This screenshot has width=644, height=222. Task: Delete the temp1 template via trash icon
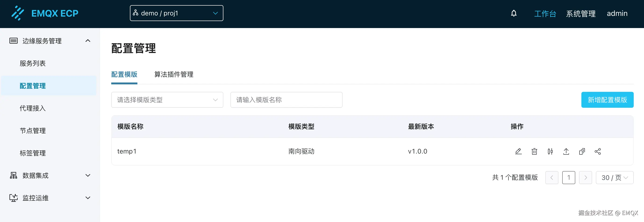click(x=534, y=151)
